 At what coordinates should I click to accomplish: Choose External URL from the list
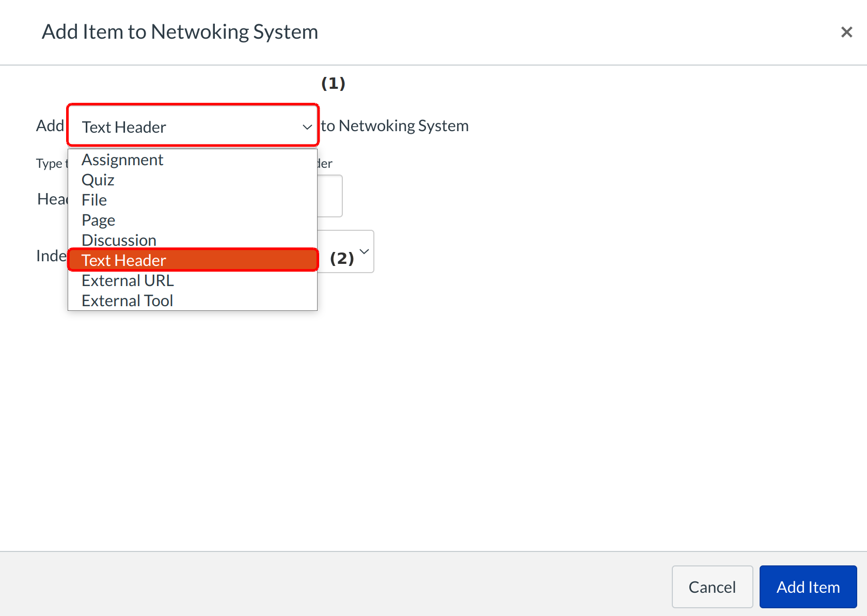[x=128, y=280]
